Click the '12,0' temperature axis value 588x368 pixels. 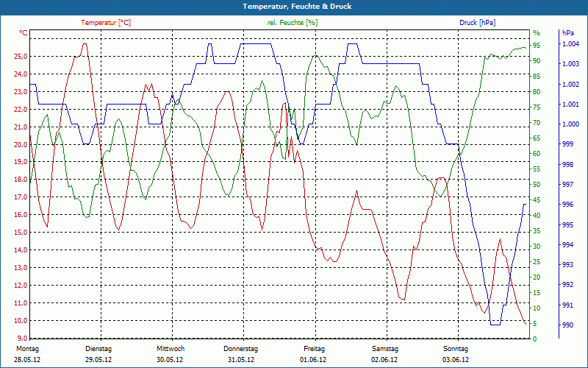coord(21,286)
